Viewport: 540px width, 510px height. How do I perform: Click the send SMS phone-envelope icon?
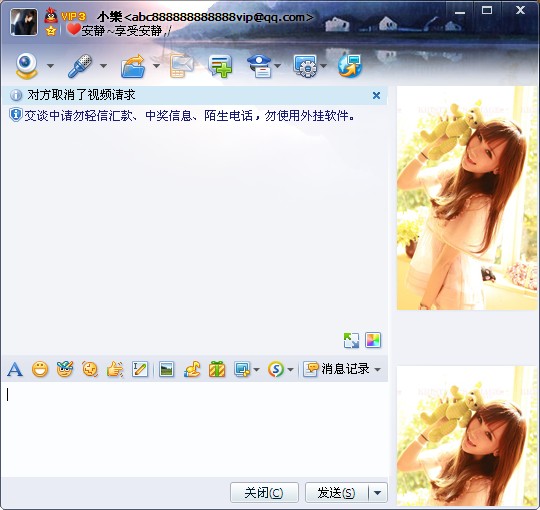coord(181,66)
